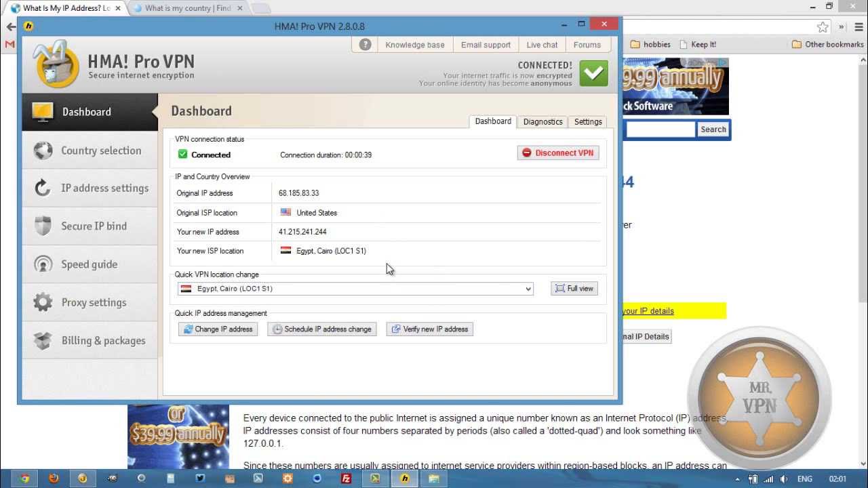This screenshot has height=488, width=868.
Task: Click the HMA donkey logo
Action: tap(58, 64)
